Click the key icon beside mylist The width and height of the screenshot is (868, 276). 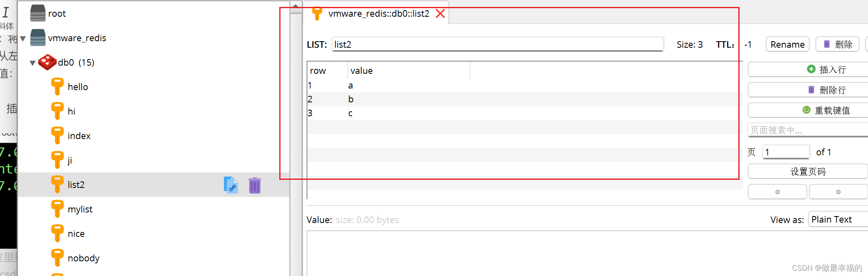click(x=57, y=209)
